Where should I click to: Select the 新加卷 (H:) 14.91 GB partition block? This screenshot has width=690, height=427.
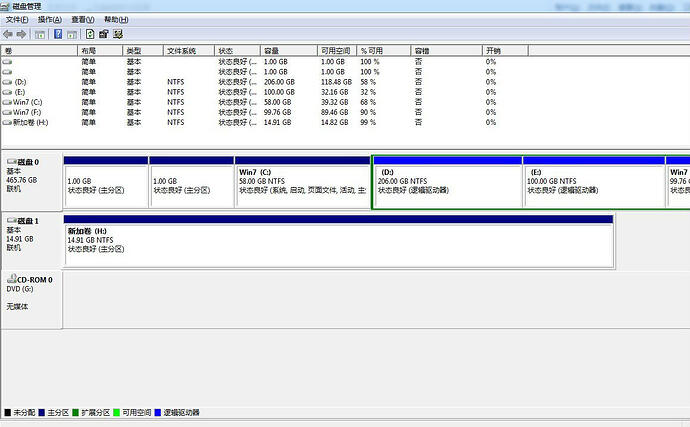click(x=338, y=241)
